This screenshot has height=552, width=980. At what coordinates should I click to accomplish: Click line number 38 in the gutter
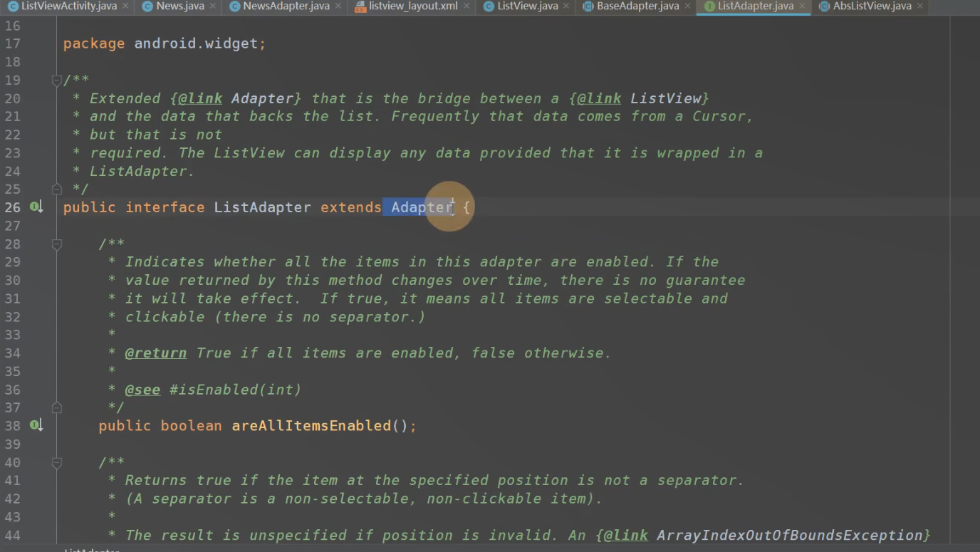click(13, 426)
